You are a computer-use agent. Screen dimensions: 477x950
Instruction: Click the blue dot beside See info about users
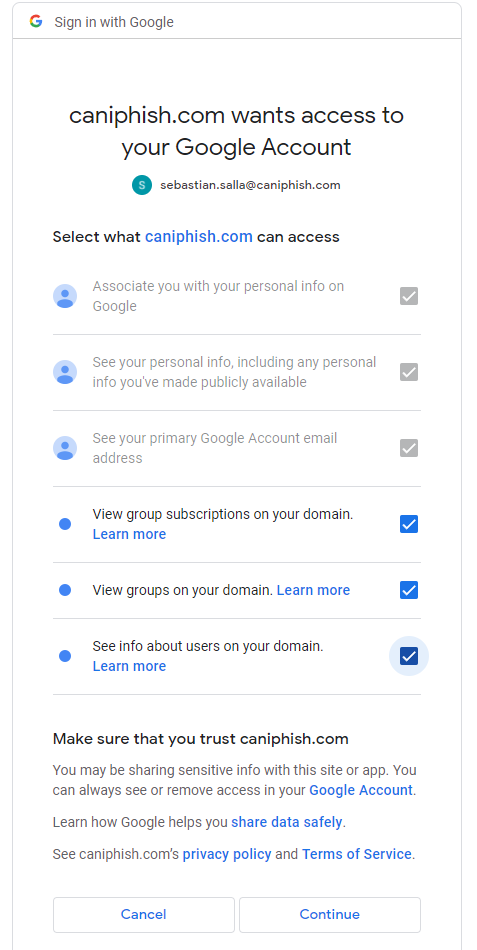pos(65,656)
